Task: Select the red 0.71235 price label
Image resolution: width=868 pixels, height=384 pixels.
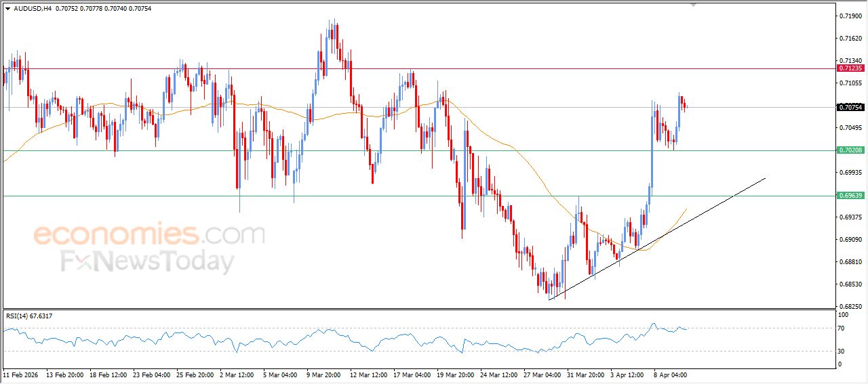Action: point(850,68)
